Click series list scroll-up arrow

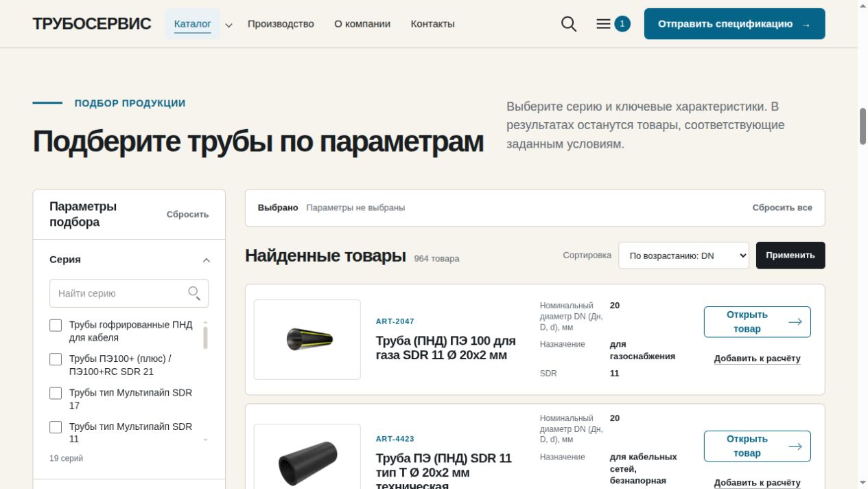pyautogui.click(x=205, y=322)
